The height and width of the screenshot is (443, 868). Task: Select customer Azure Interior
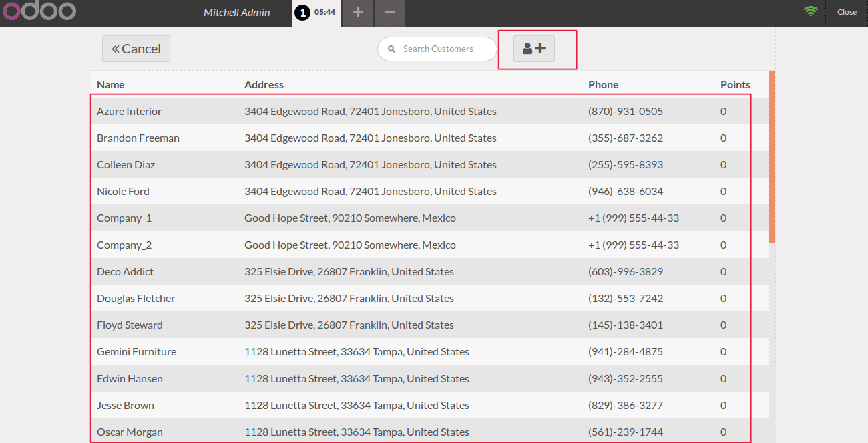(429, 111)
